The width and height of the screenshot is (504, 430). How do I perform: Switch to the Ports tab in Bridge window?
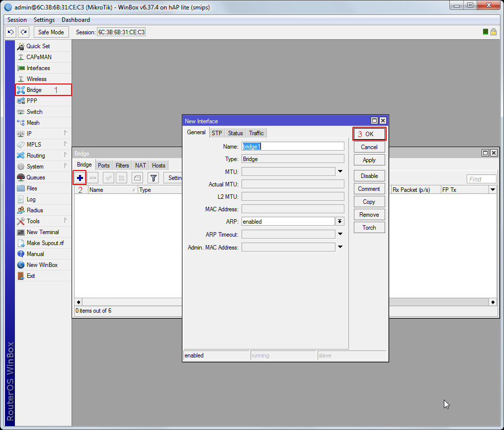103,166
